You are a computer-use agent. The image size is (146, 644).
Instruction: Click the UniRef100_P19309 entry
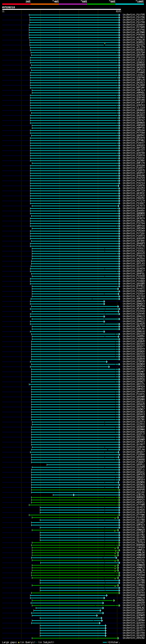pos(134,311)
